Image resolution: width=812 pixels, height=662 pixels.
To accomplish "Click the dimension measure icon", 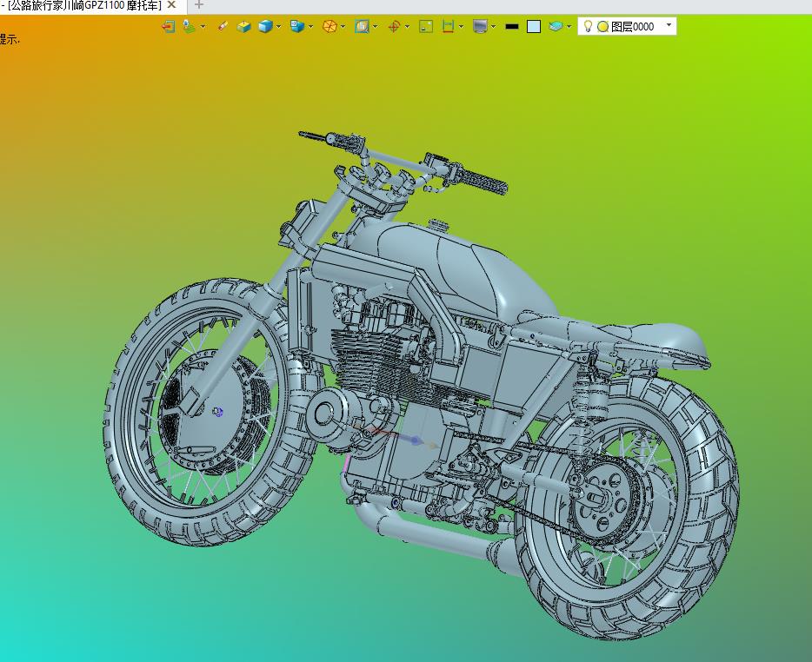I will 448,26.
